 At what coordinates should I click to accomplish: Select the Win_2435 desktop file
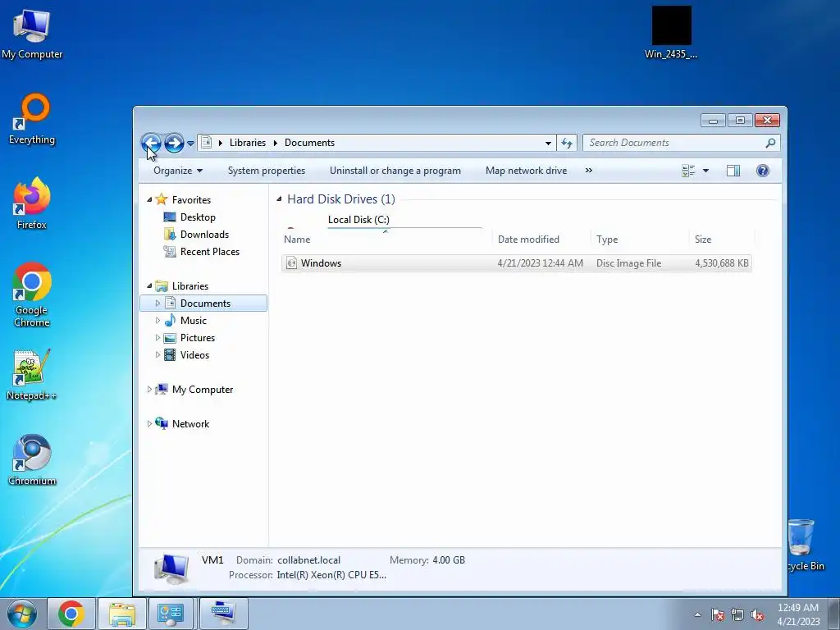671,33
